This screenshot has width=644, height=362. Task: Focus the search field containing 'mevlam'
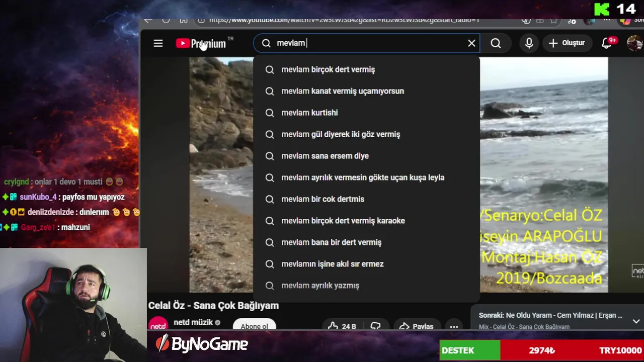pos(366,43)
